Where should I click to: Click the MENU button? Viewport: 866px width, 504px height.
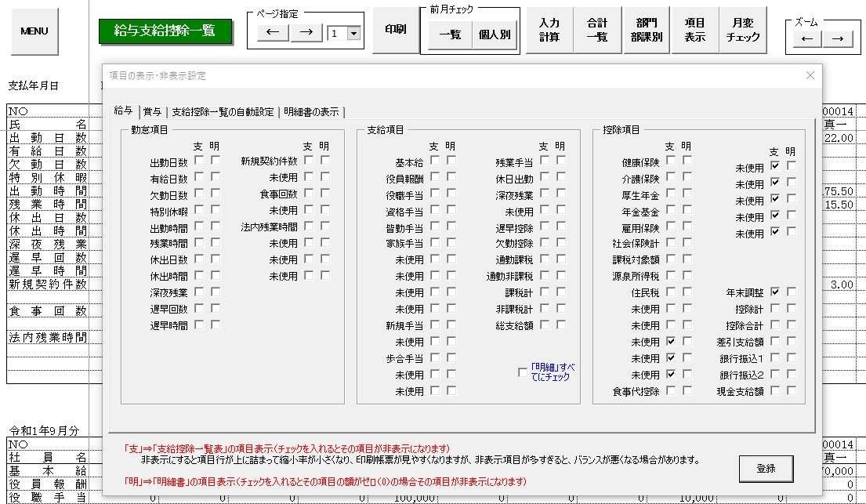click(x=34, y=31)
